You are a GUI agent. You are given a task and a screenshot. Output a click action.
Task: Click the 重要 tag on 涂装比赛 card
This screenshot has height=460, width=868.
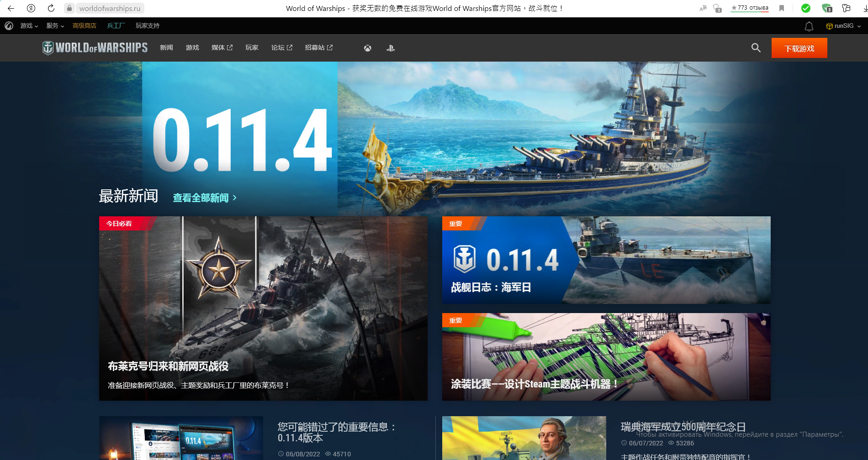pyautogui.click(x=460, y=320)
